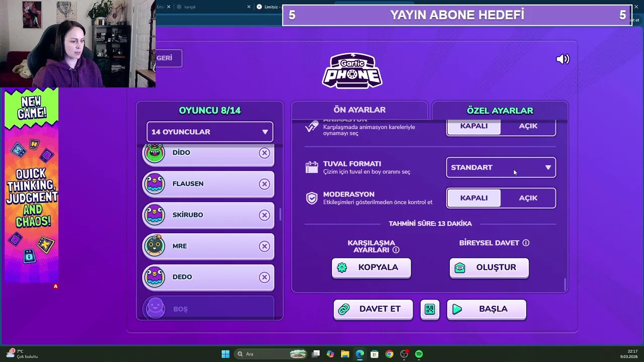Open Microsoft Store from taskbar
The width and height of the screenshot is (644, 362).
click(x=374, y=354)
